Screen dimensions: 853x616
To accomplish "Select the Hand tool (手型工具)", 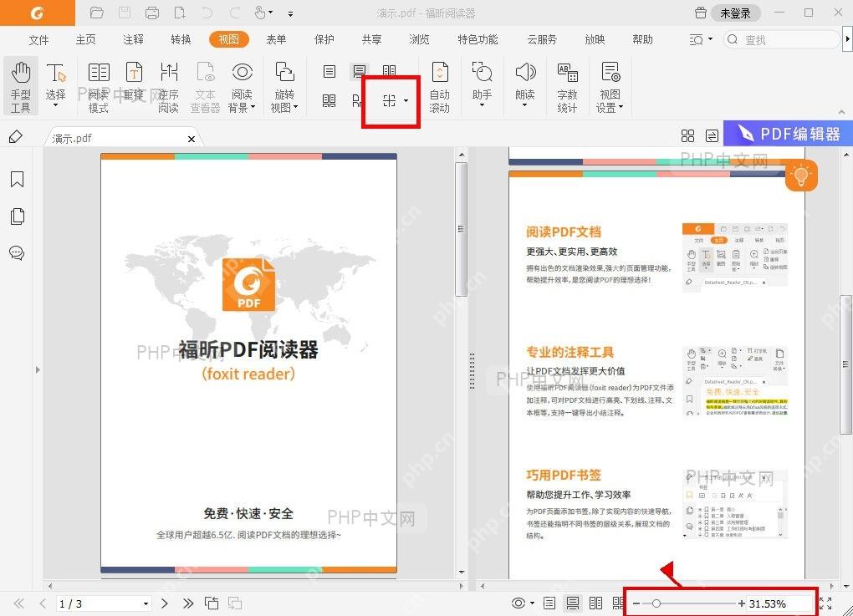I will [x=21, y=86].
